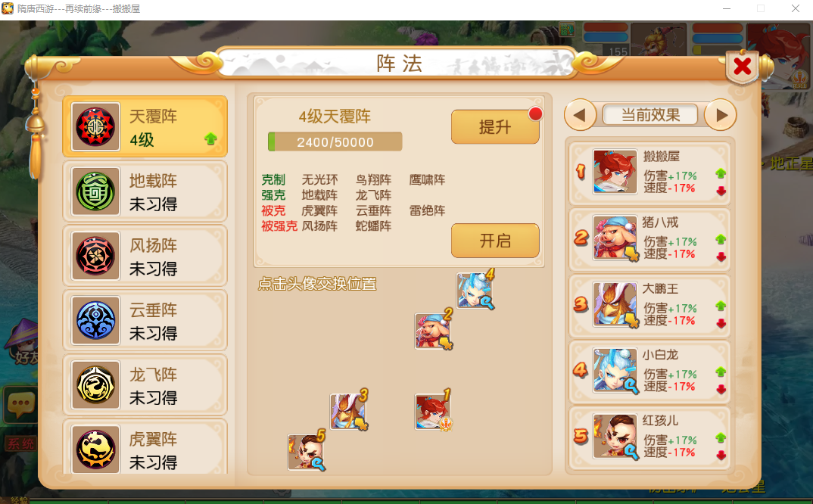The height and width of the screenshot is (504, 813).
Task: Select the 地载阵 formation entry
Action: [145, 191]
